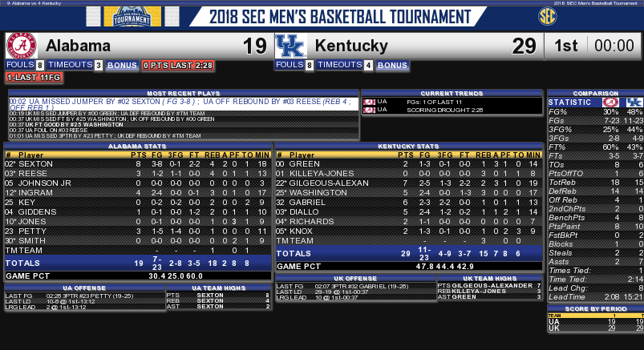Select REESE row in Alabama stats
This screenshot has width=644, height=350.
coord(138,174)
